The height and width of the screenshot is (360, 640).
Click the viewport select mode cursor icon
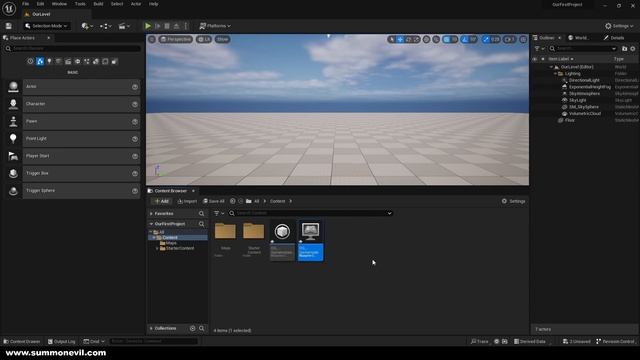click(x=391, y=39)
